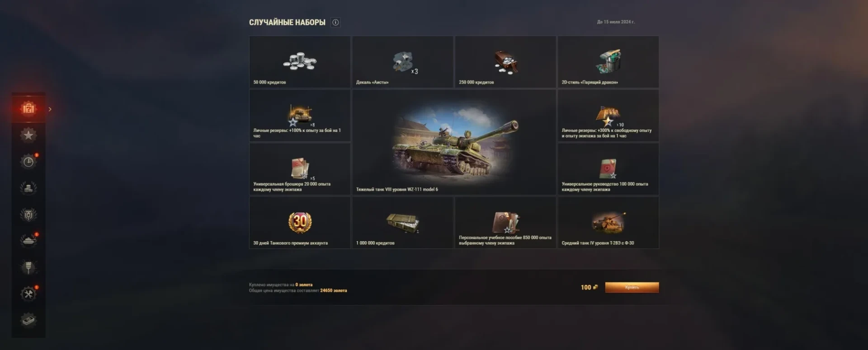Select the 50 000 кредитов reward tile
Screen dimensions: 868x350
pos(300,62)
